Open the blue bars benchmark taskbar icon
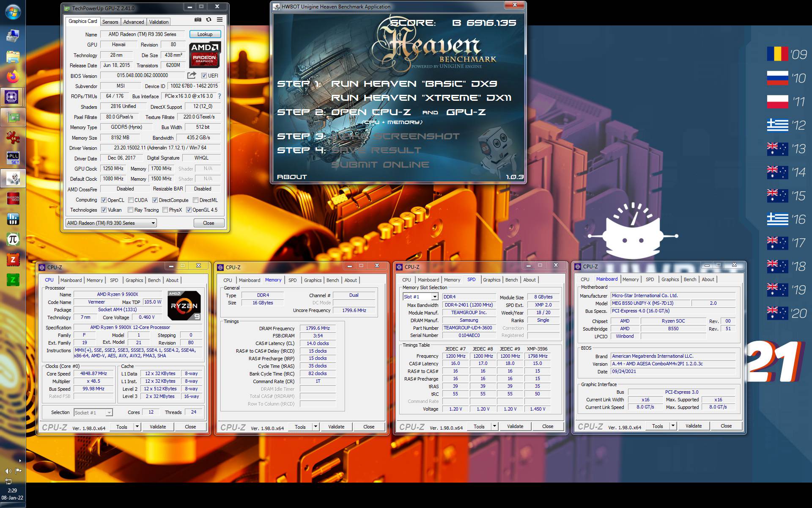The image size is (812, 508). click(13, 219)
